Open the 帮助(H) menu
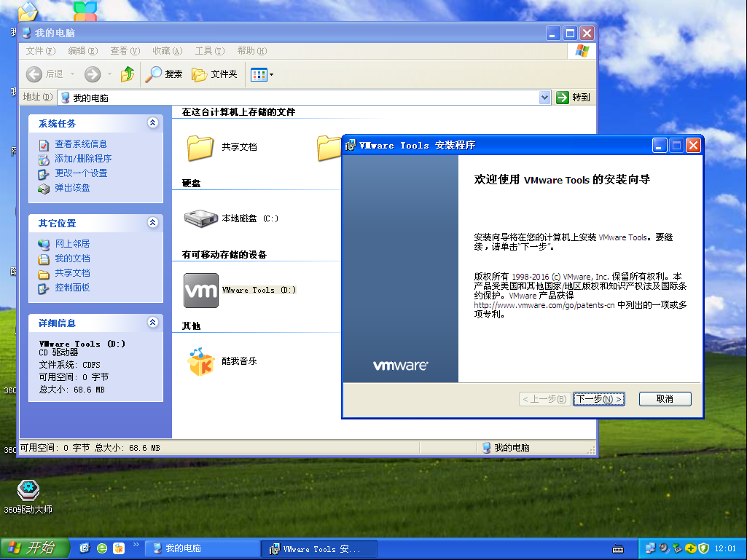The image size is (747, 560). click(x=252, y=50)
